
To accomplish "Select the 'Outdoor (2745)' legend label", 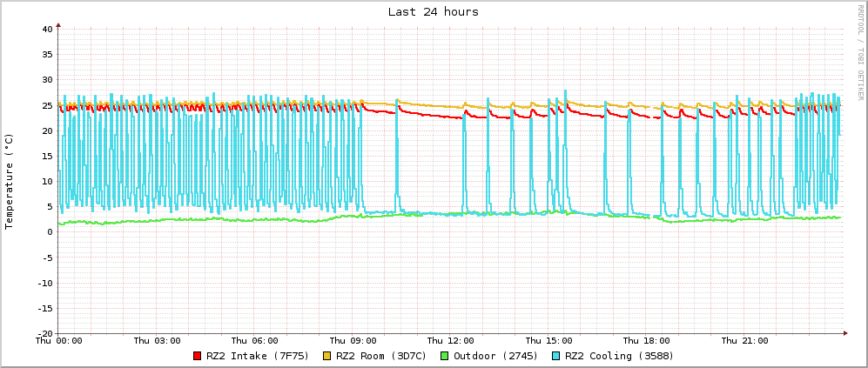I will 496,356.
